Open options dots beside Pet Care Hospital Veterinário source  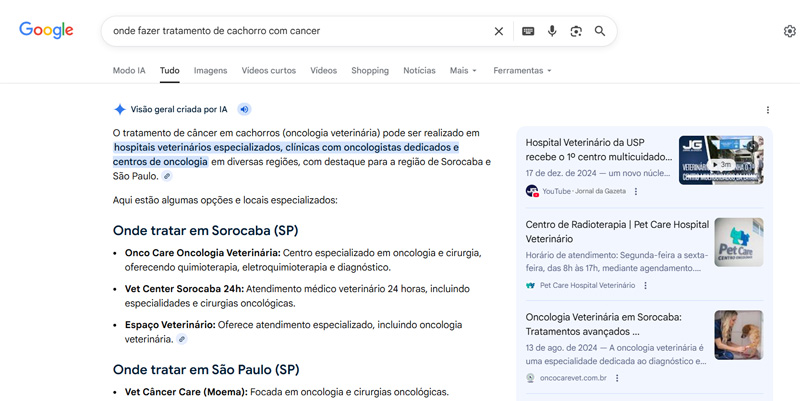point(645,285)
